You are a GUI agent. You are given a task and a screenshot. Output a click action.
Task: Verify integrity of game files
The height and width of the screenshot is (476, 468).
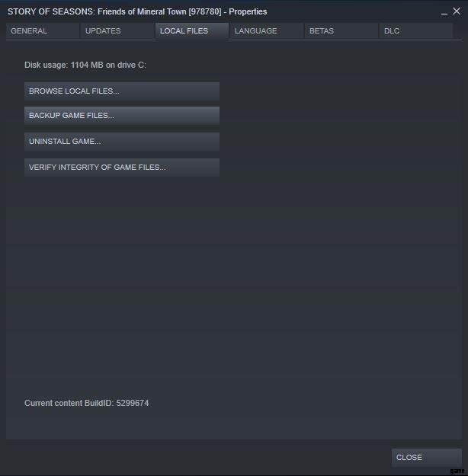click(122, 168)
